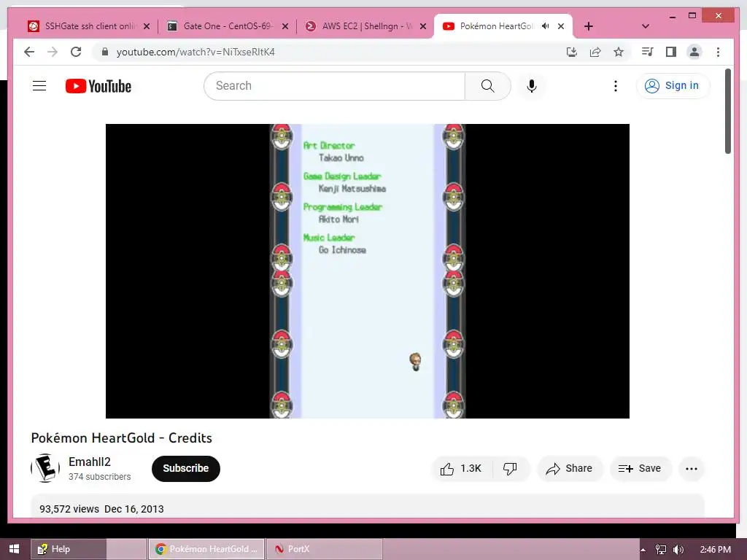Expand the description with 93,572 views
The height and width of the screenshot is (560, 747).
[368, 507]
